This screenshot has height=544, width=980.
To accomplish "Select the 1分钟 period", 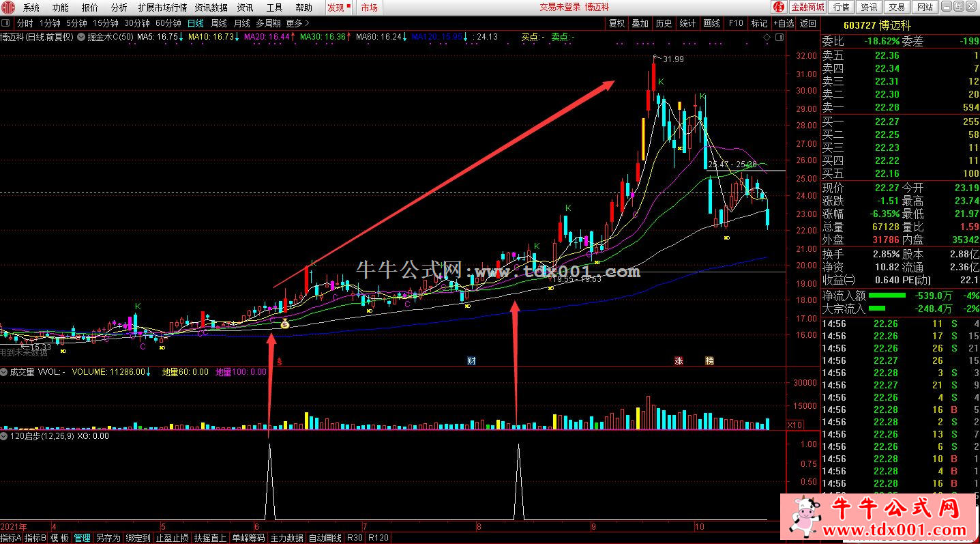I will pos(50,23).
